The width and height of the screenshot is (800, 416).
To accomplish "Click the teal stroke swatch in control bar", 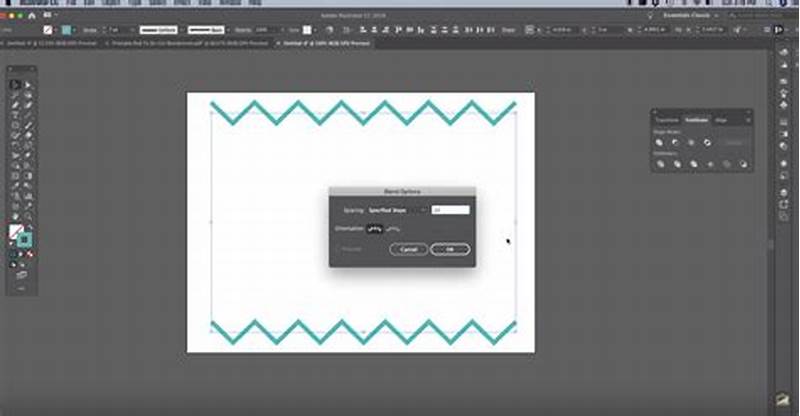I will point(67,30).
